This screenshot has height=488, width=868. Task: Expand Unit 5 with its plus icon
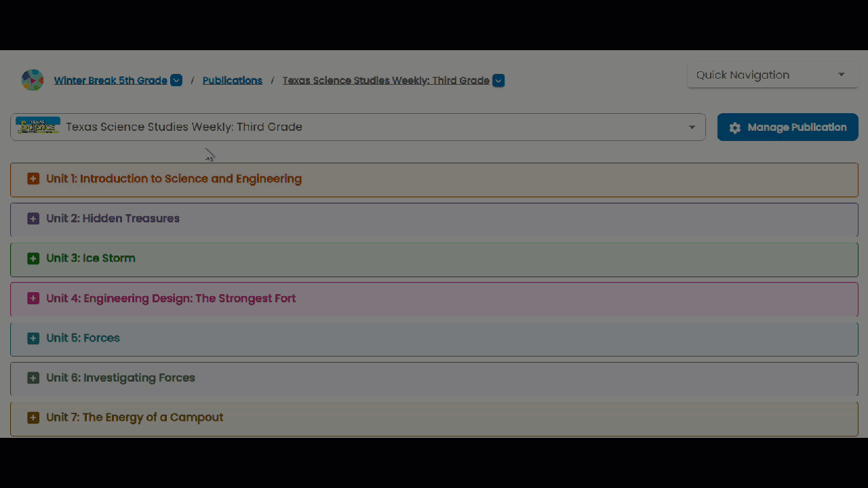click(33, 338)
